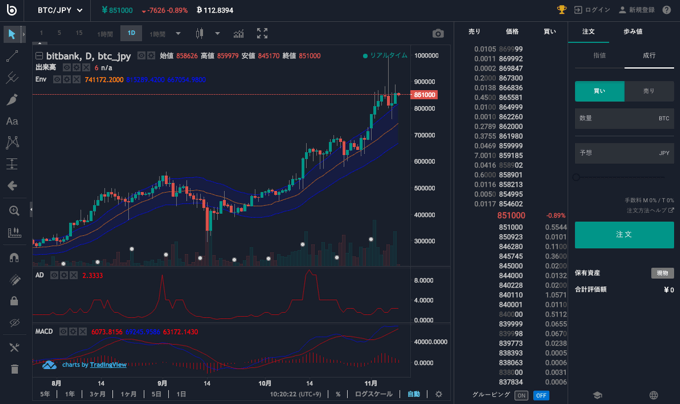Select the trend line drawing tool

coord(13,56)
